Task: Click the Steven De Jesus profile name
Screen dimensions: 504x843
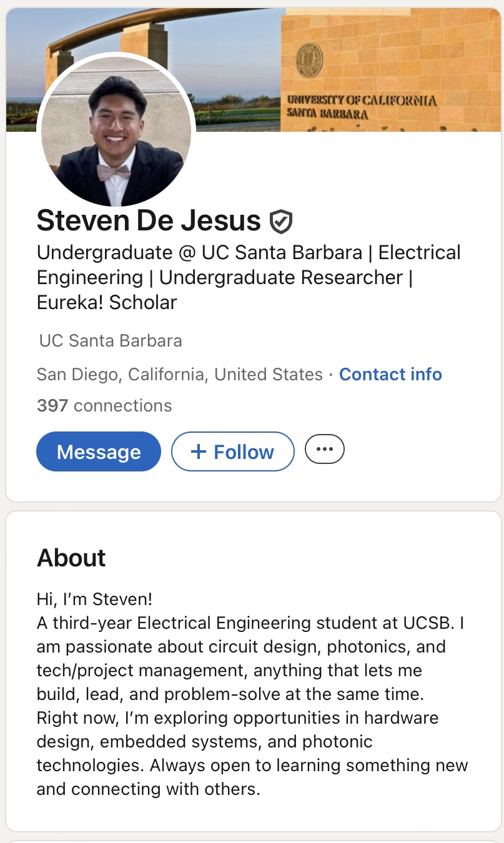Action: coord(149,220)
